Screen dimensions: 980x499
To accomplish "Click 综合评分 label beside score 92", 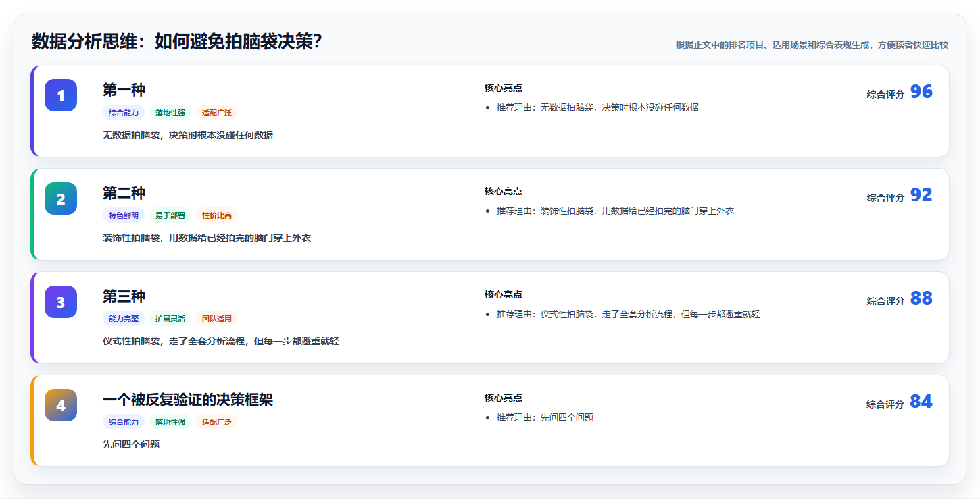I will tap(885, 198).
